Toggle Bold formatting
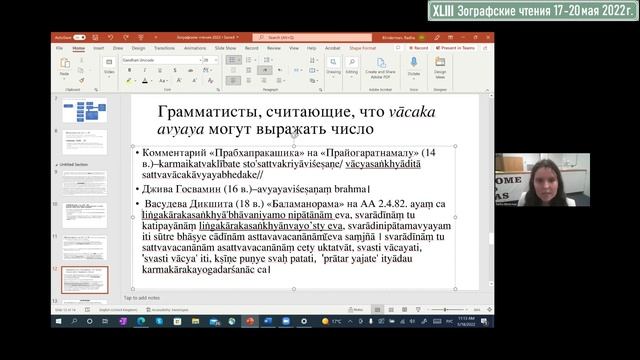This screenshot has width=640, height=360. pos(130,70)
